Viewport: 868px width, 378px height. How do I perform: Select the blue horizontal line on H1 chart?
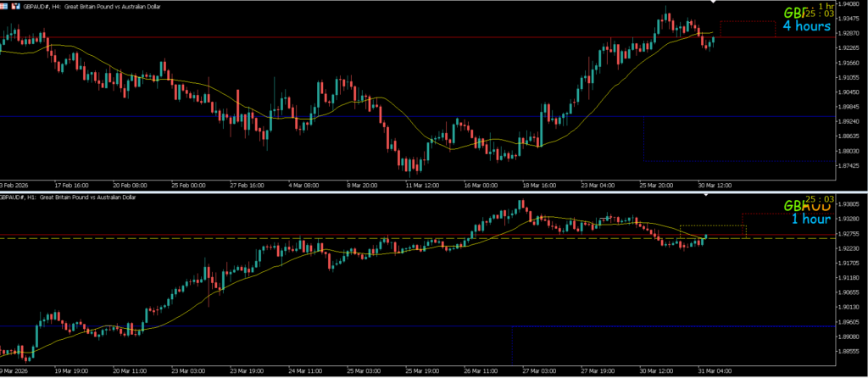tap(254, 326)
